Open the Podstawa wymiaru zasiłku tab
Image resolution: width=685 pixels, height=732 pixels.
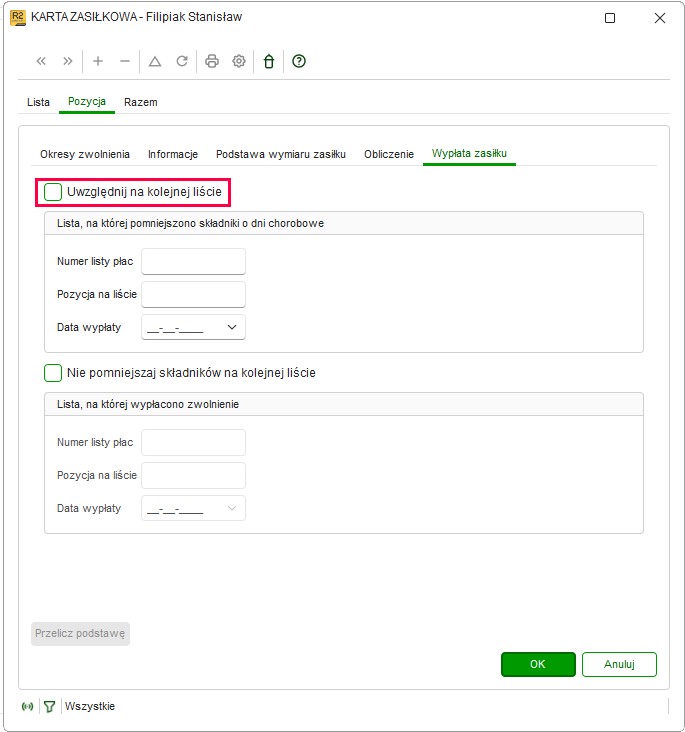tap(281, 154)
